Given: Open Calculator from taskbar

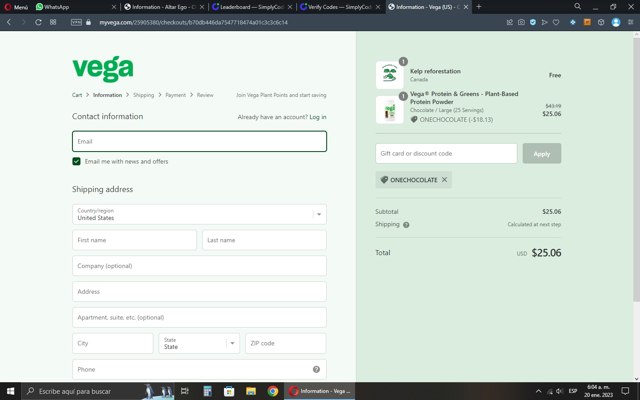Looking at the screenshot, I should [x=207, y=391].
